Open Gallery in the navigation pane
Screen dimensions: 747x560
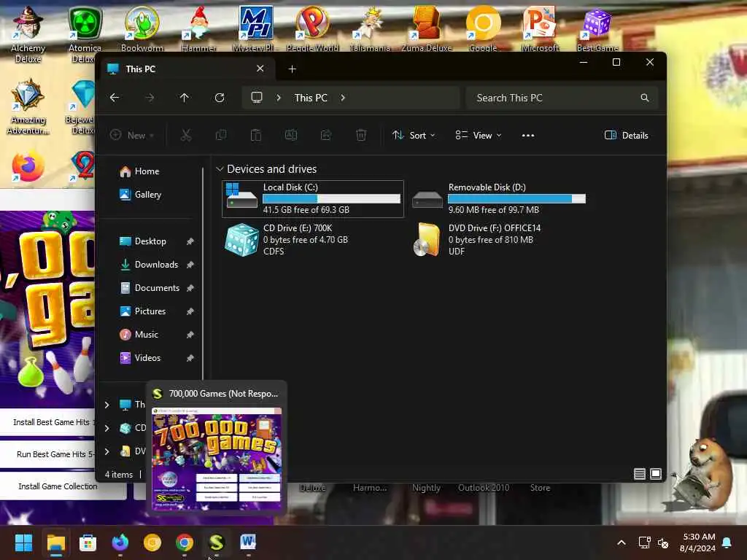147,194
